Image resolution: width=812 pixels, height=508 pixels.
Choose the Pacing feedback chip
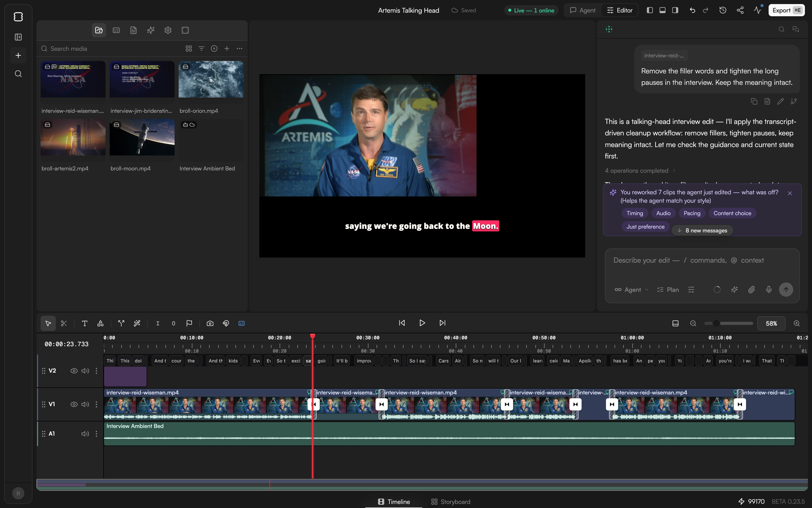692,213
